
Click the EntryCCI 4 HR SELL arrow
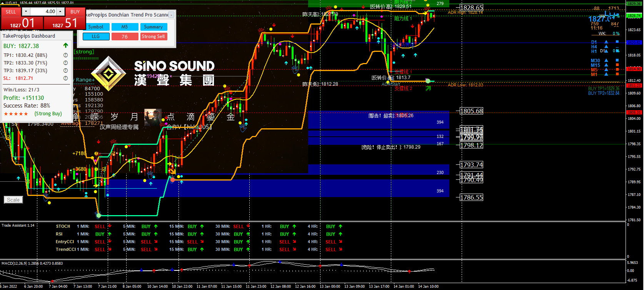(340, 242)
